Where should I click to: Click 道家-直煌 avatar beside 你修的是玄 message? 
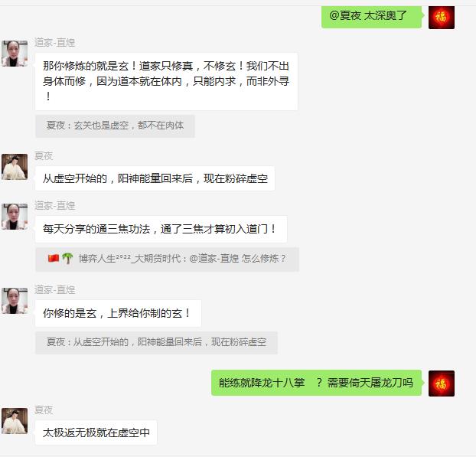[15, 301]
